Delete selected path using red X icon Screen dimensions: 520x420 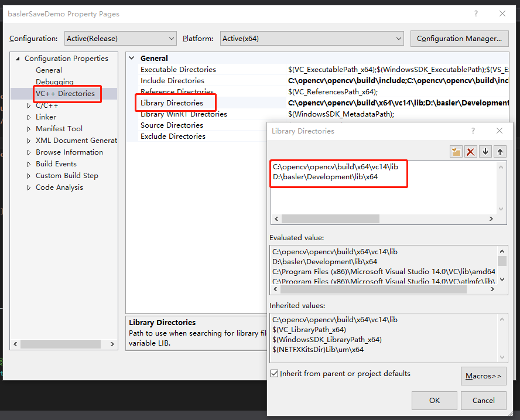coord(470,151)
